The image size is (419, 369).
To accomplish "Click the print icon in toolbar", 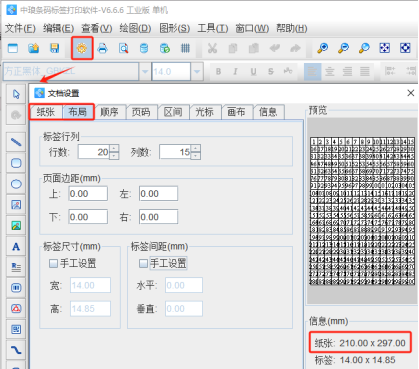I will point(103,49).
